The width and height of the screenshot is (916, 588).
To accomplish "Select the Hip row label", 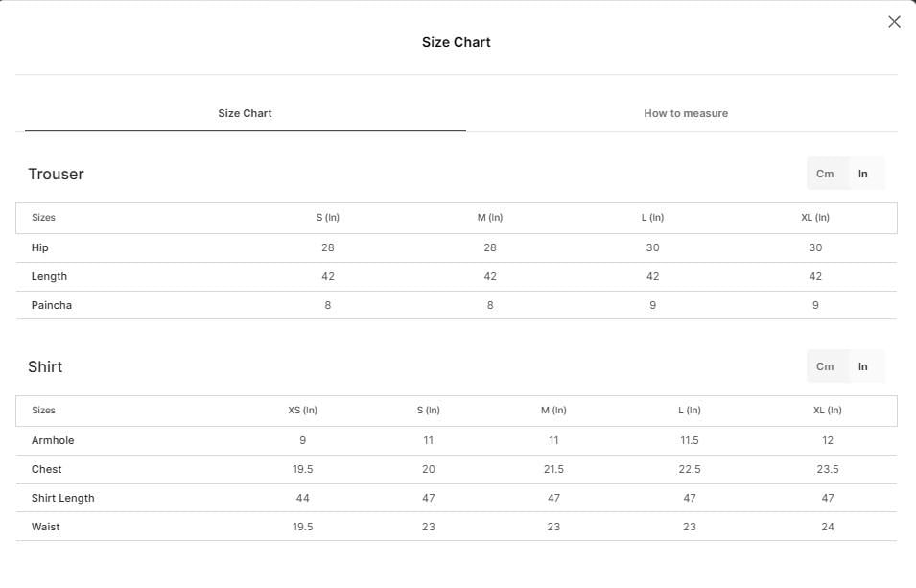I will pos(39,247).
